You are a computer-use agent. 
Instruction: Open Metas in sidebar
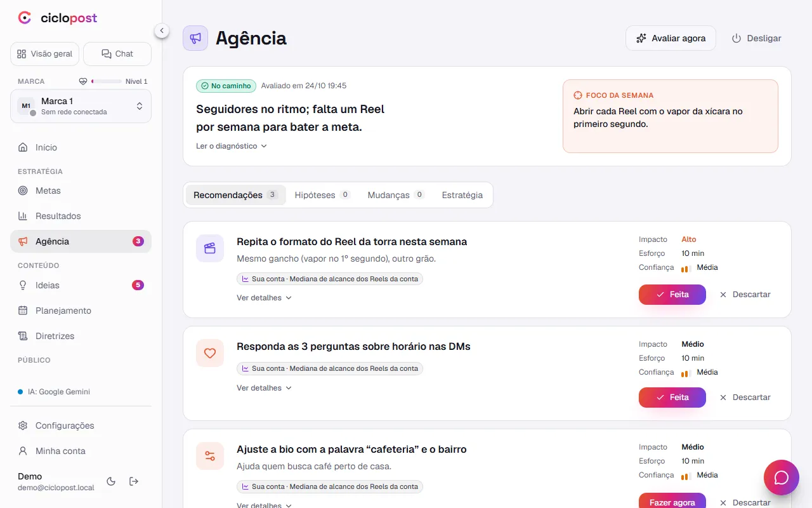coord(81,190)
